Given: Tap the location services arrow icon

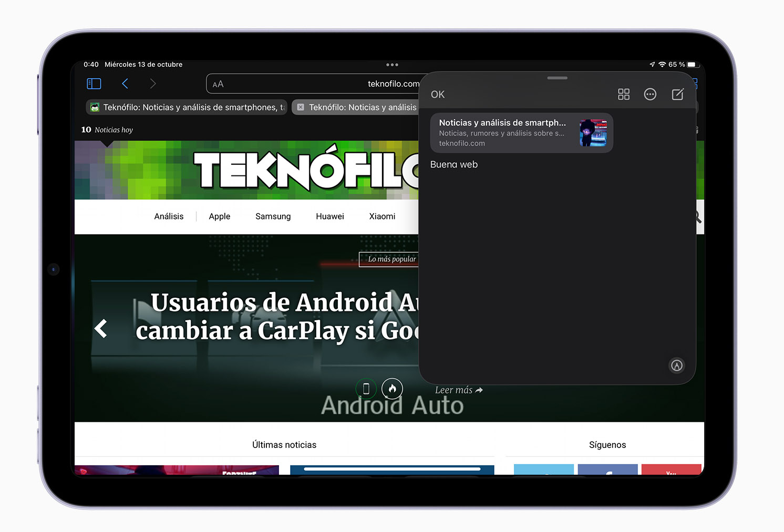Looking at the screenshot, I should coord(652,65).
